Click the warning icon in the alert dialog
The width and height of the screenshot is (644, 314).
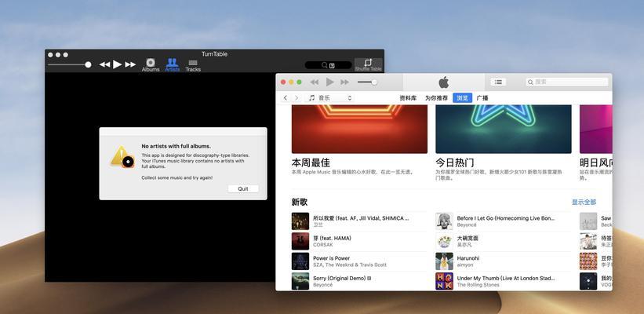[122, 157]
